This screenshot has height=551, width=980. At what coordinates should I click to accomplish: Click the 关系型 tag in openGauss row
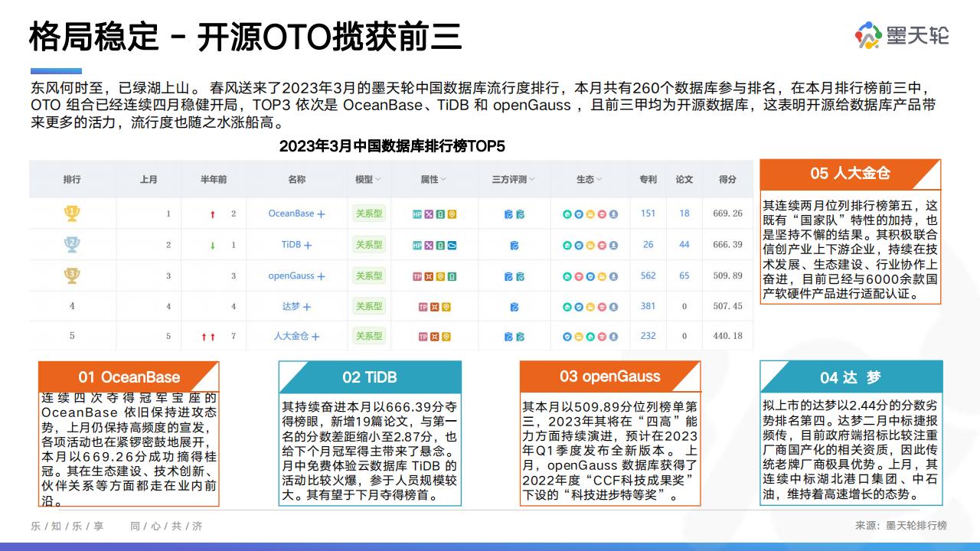coord(368,275)
